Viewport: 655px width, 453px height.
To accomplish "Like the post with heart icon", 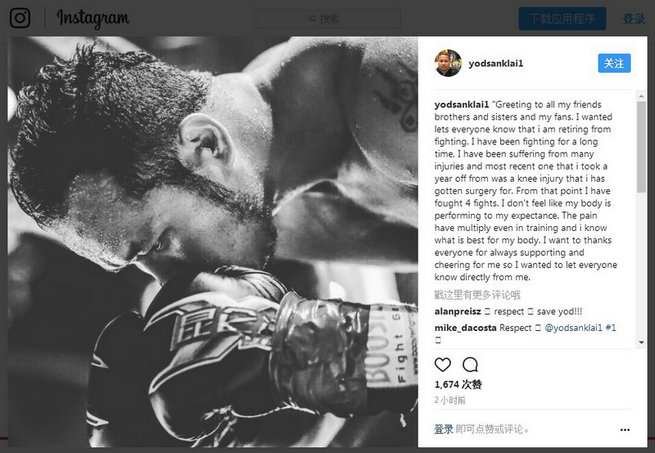I will click(x=443, y=365).
